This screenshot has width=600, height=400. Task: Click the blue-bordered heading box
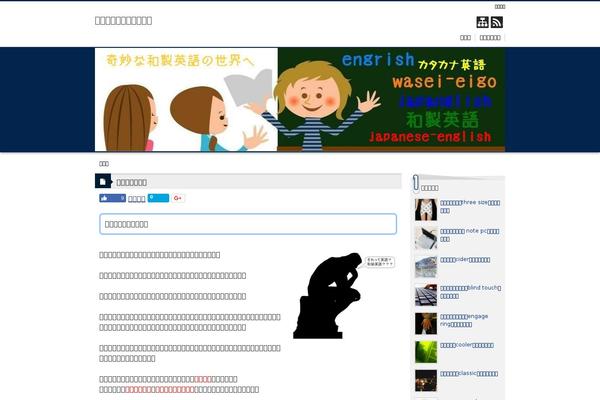pos(248,224)
